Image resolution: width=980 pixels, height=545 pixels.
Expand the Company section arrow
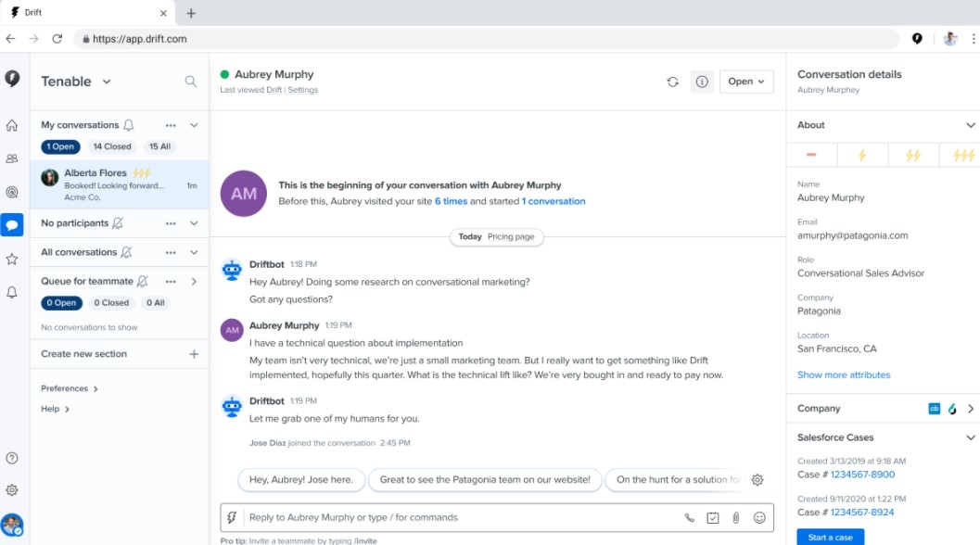[x=971, y=409]
